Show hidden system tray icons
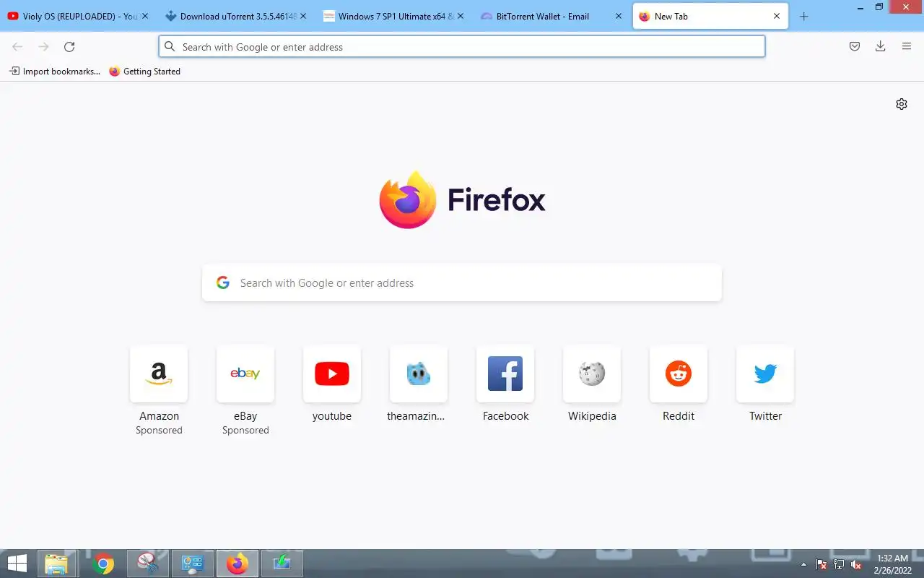Screen dimensions: 924x578 pyautogui.click(x=804, y=564)
